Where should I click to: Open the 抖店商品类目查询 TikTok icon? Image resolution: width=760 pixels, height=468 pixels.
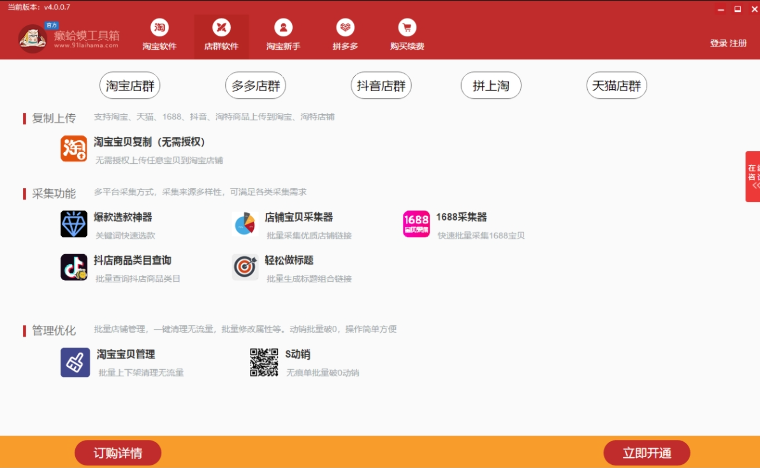[74, 267]
